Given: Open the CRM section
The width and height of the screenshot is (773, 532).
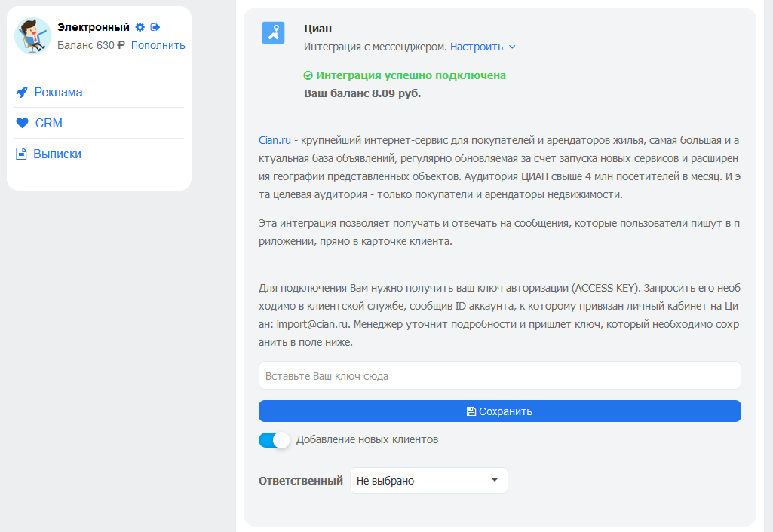Looking at the screenshot, I should coord(49,123).
